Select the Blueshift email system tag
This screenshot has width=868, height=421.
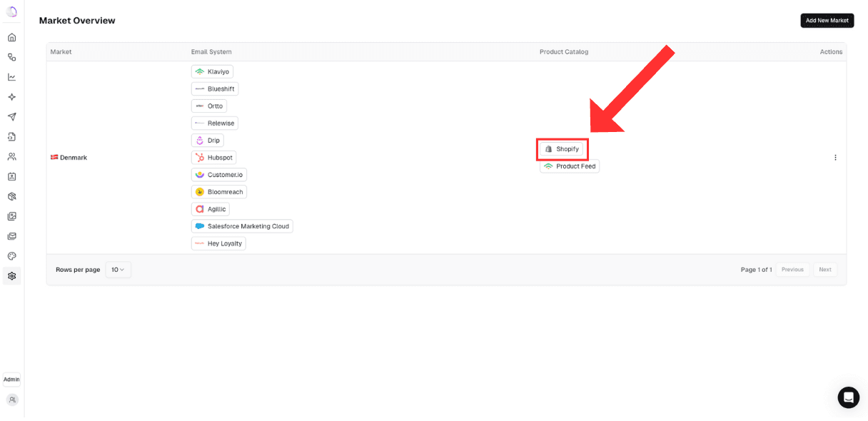tap(215, 89)
